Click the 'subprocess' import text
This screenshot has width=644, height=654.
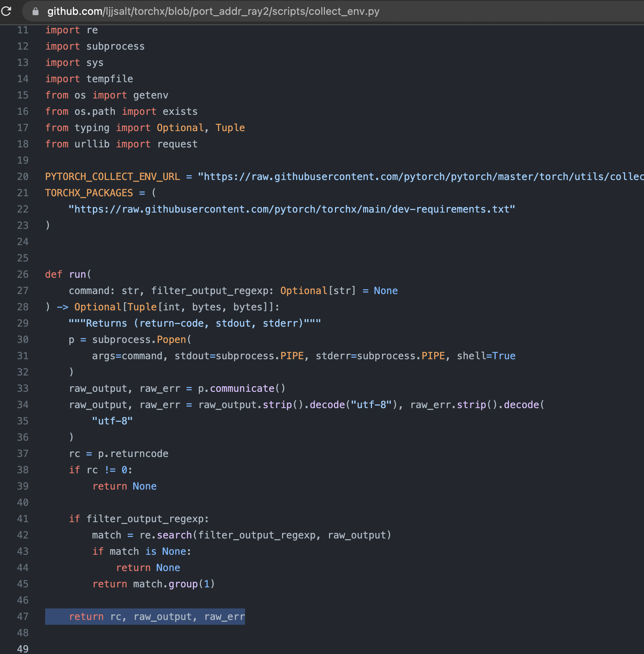click(x=115, y=46)
